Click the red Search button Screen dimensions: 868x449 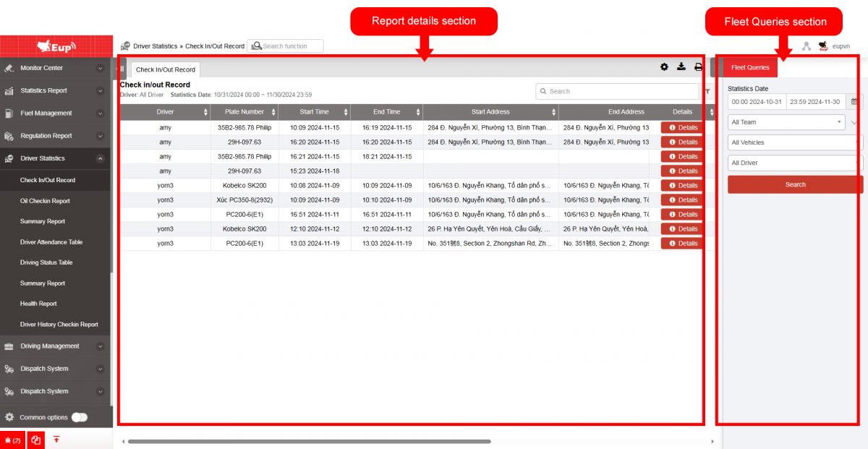(795, 184)
